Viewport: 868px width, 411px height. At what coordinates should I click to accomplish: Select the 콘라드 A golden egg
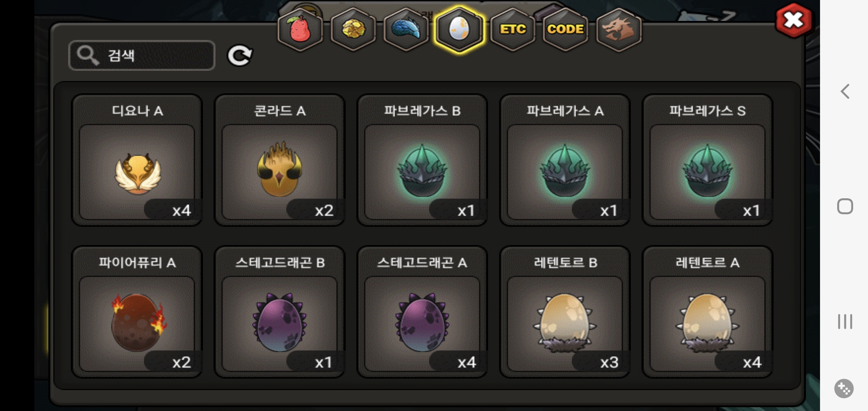tap(279, 160)
